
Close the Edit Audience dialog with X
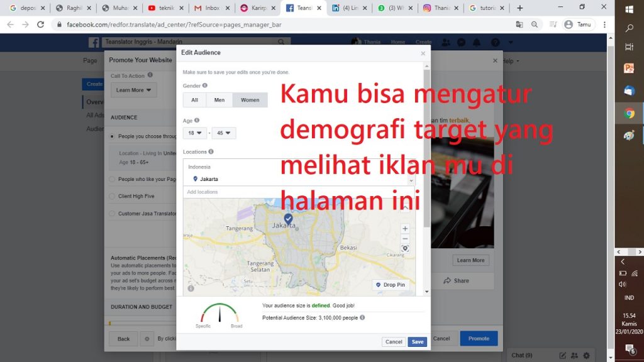point(423,53)
